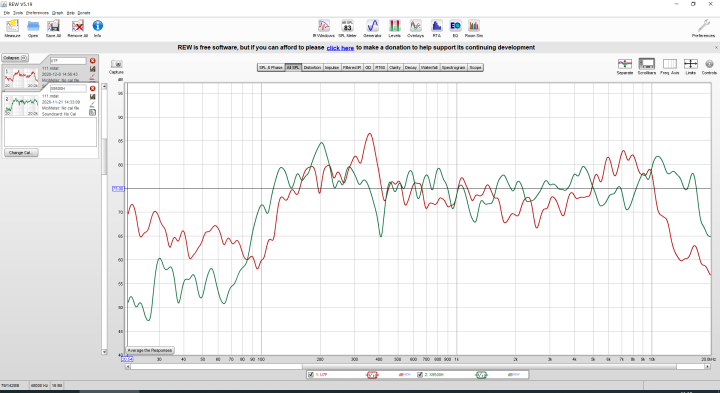Uncheck trace 2 checkbox in legend
Viewport: 720px width, 393px height.
[x=420, y=375]
